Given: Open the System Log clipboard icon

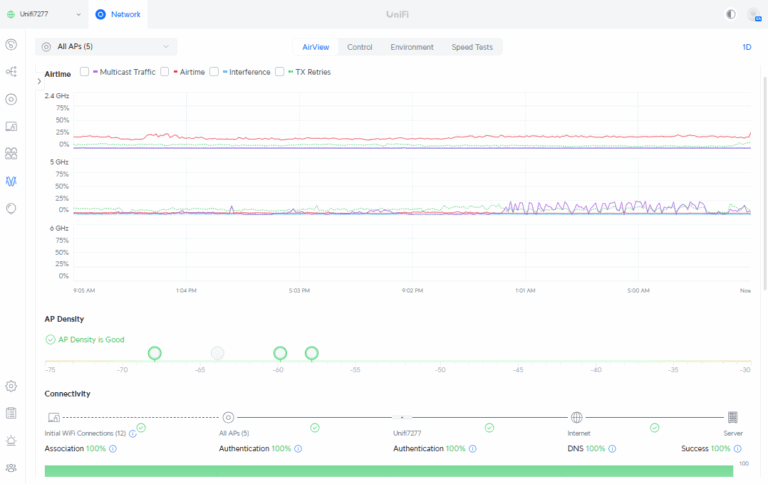Looking at the screenshot, I should click(x=11, y=413).
